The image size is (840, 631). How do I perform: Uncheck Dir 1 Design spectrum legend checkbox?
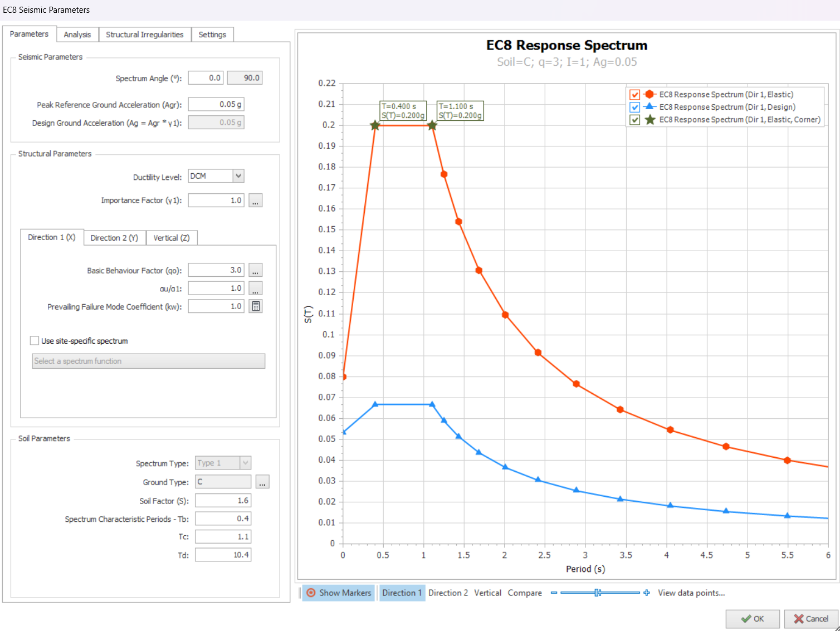tap(634, 107)
